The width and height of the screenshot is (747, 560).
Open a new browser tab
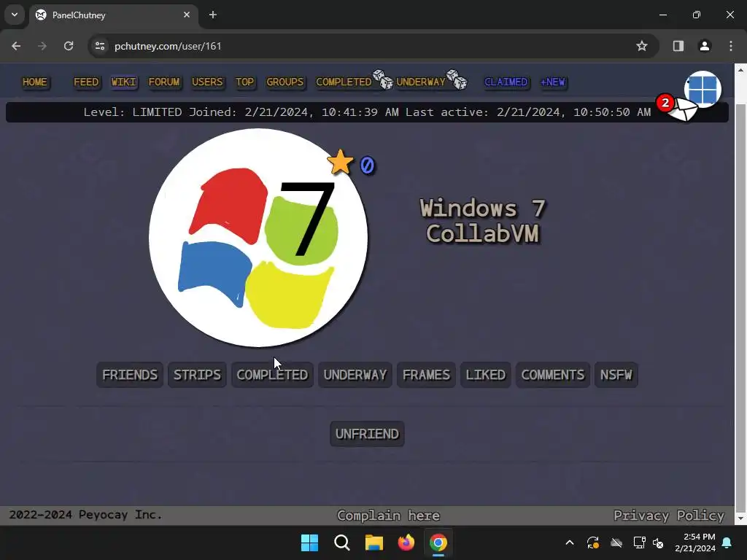[x=213, y=15]
